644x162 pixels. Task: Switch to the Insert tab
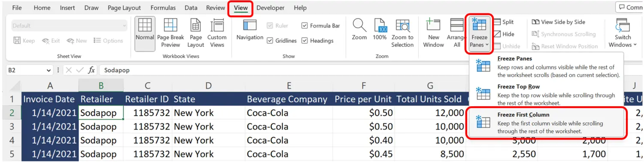tap(68, 8)
